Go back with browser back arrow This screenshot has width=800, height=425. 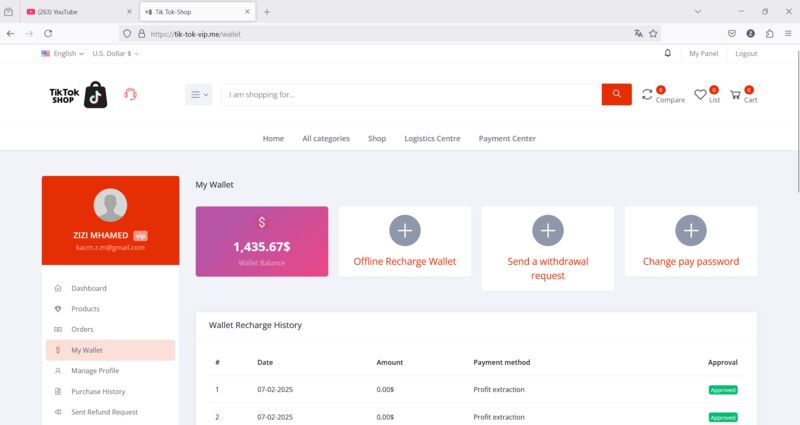pyautogui.click(x=11, y=34)
